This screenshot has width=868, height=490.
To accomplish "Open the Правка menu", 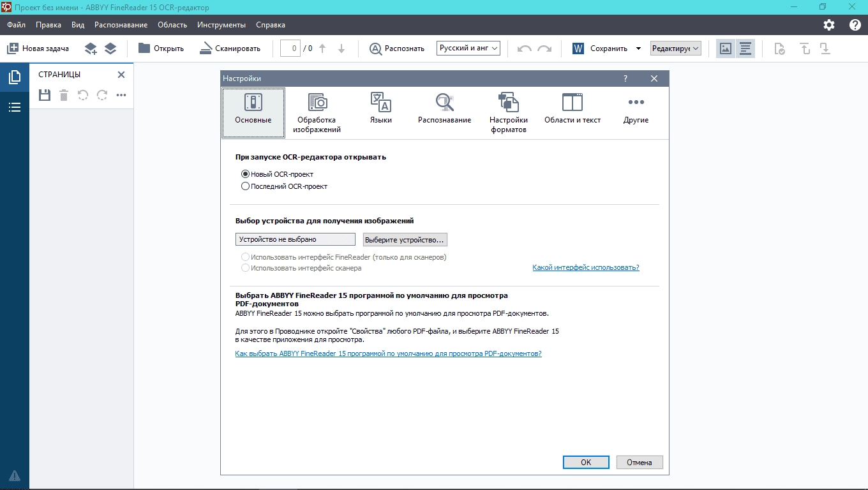I will pyautogui.click(x=49, y=25).
